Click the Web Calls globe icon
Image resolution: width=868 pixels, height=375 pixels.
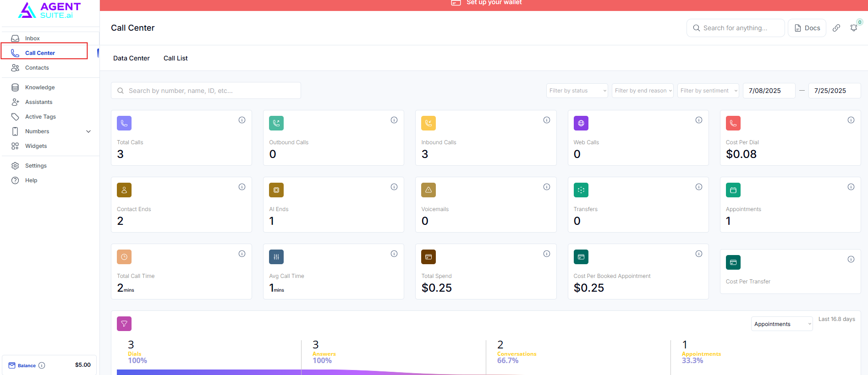tap(581, 123)
